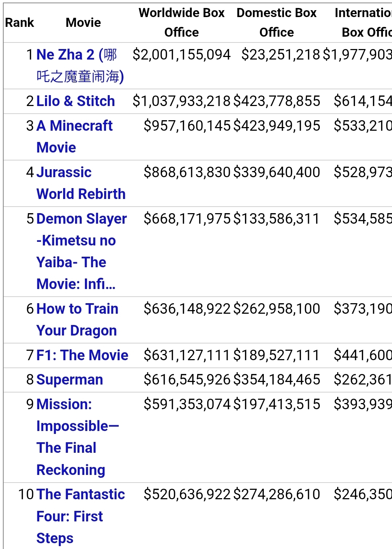Screen dimensions: 392x549
Task: Click rank number 10 cell
Action: (26, 494)
